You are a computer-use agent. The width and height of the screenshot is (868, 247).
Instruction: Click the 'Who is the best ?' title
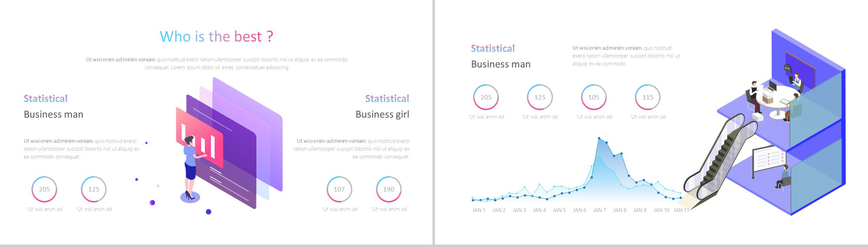[216, 36]
